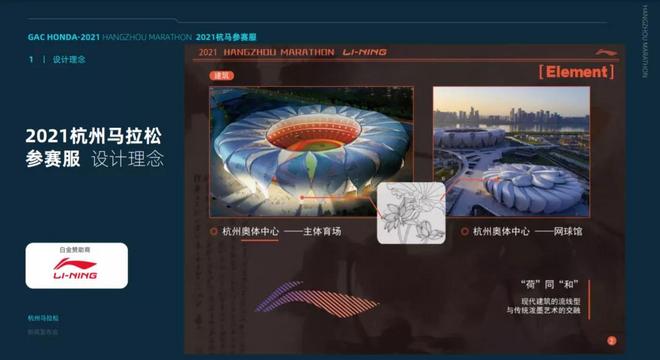Click the orange page number badge

pyautogui.click(x=612, y=341)
